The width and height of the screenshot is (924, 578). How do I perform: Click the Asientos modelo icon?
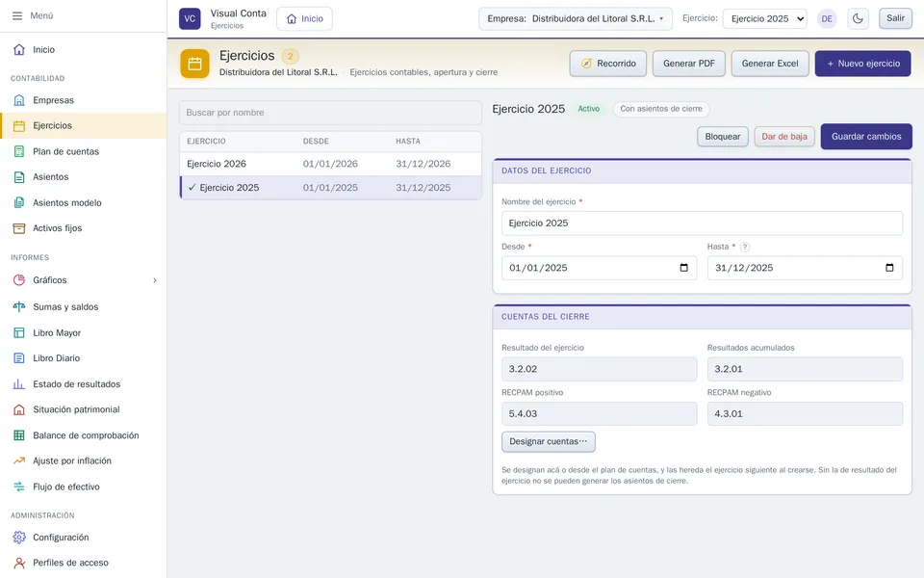(x=19, y=203)
